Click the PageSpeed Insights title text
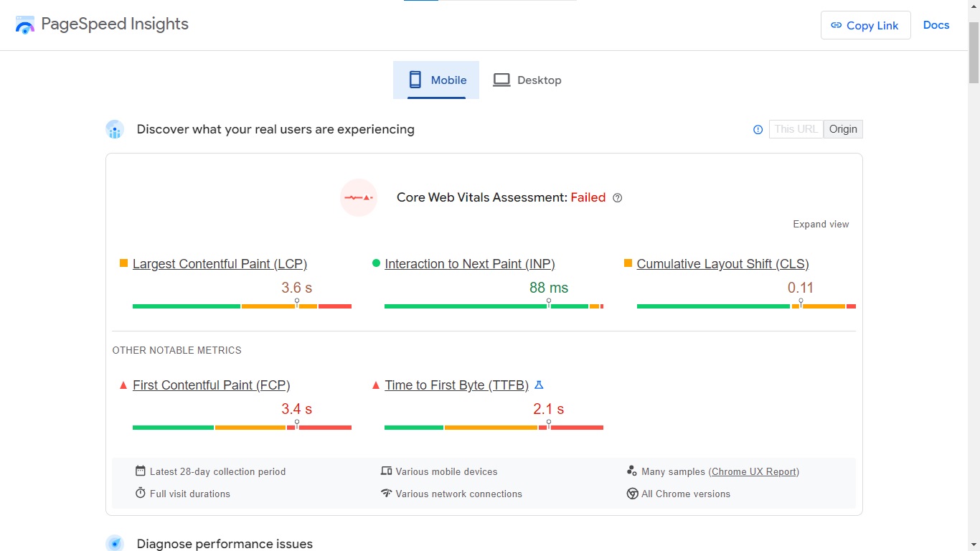 coord(115,24)
